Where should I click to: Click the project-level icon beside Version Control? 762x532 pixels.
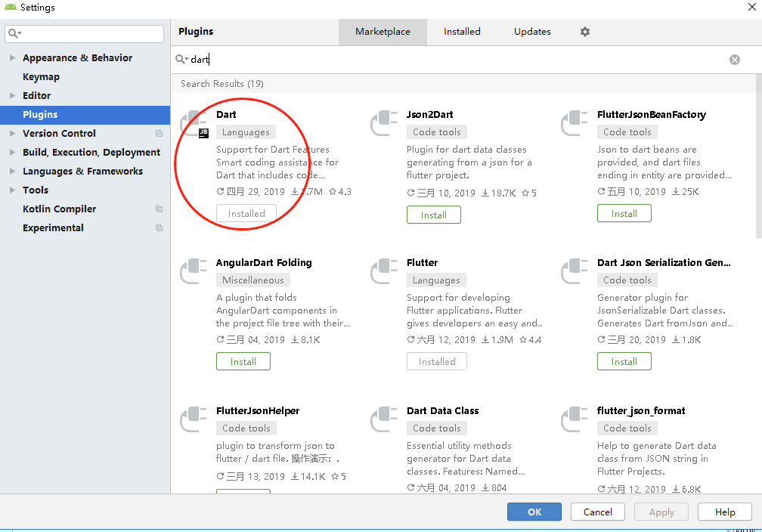click(159, 133)
